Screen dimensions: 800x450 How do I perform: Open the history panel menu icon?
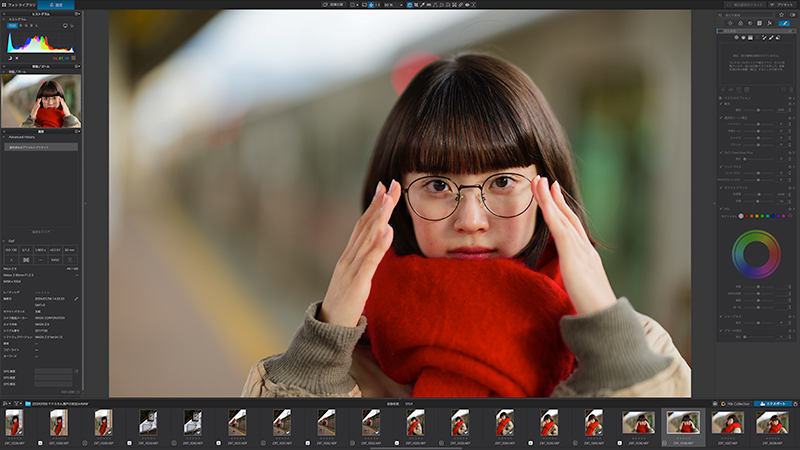(x=77, y=131)
